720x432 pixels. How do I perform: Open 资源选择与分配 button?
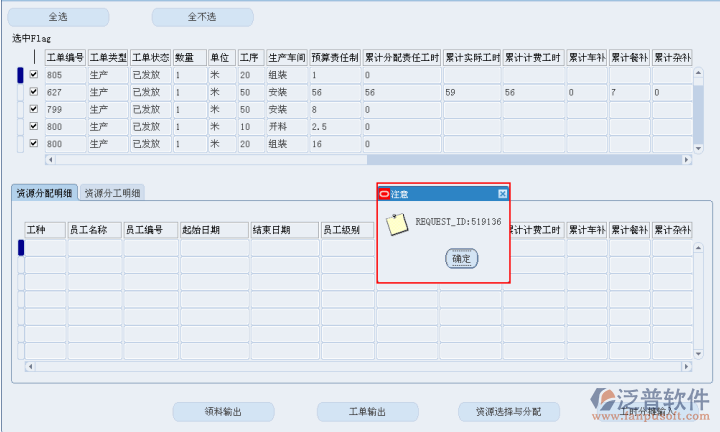point(508,411)
